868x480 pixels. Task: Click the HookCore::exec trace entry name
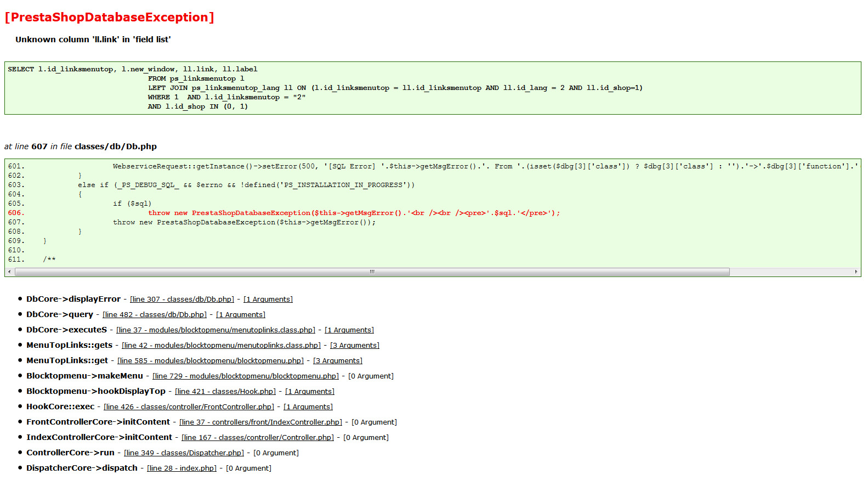click(60, 406)
